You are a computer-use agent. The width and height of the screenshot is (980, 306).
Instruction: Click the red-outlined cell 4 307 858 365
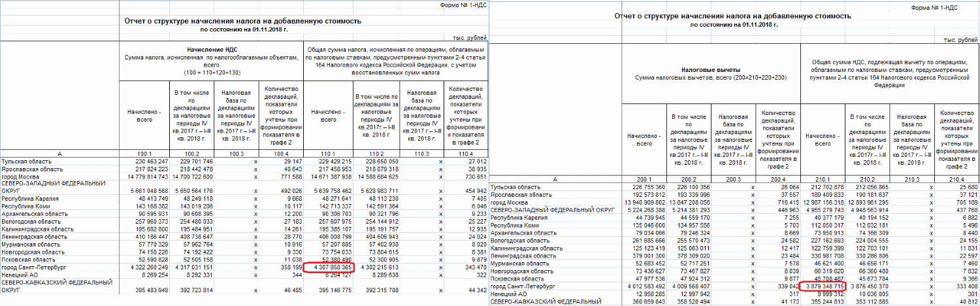(330, 267)
